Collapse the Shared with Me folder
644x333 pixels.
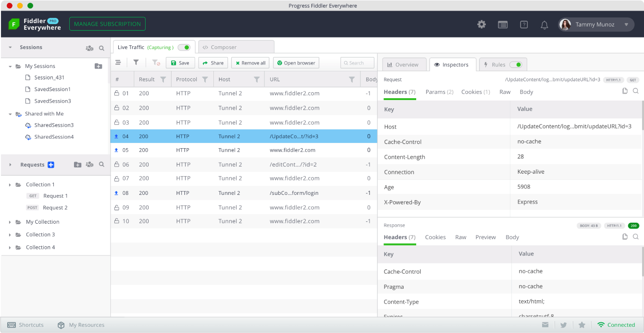tap(10, 114)
